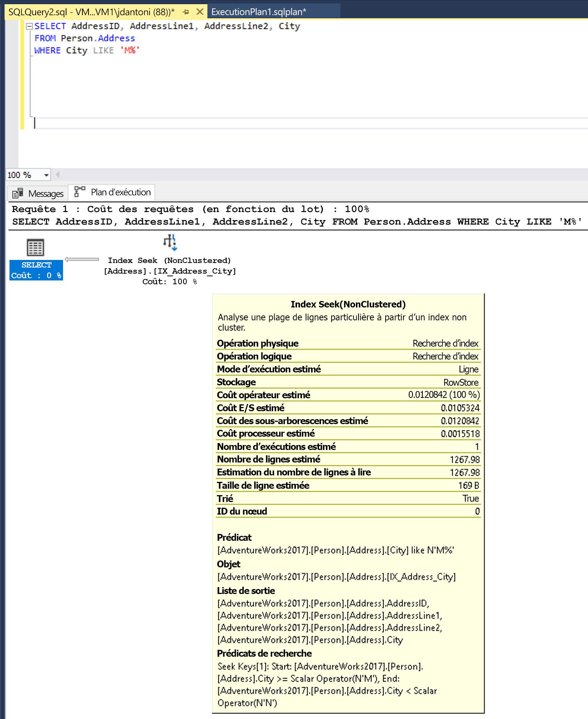Click the Coût processeur estimé row

click(348, 434)
